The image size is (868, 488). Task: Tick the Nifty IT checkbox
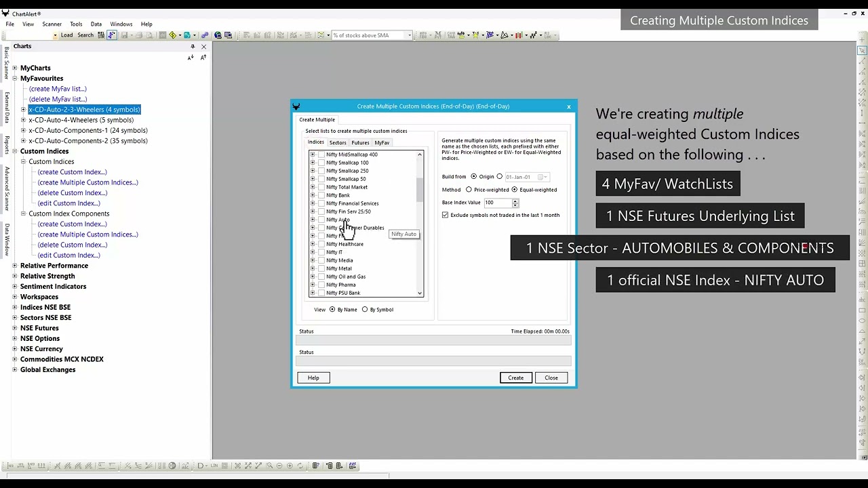coord(321,252)
